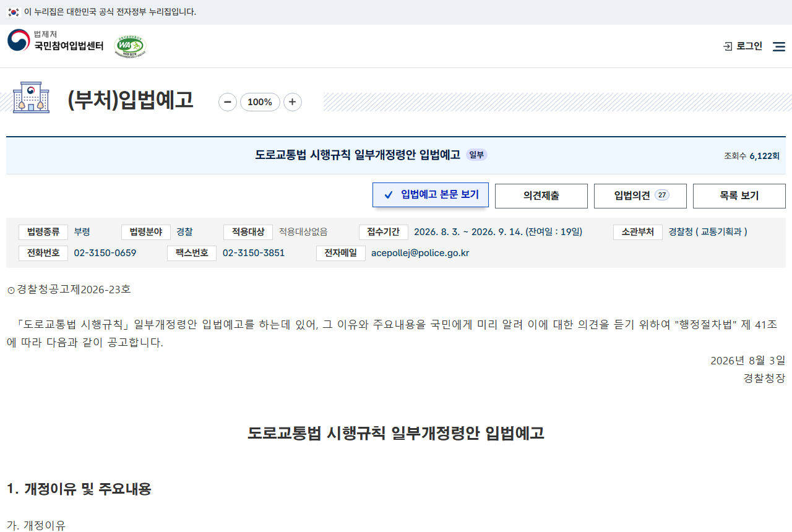The height and width of the screenshot is (532, 792).
Task: Click the official e-government site notice text
Action: [x=110, y=12]
